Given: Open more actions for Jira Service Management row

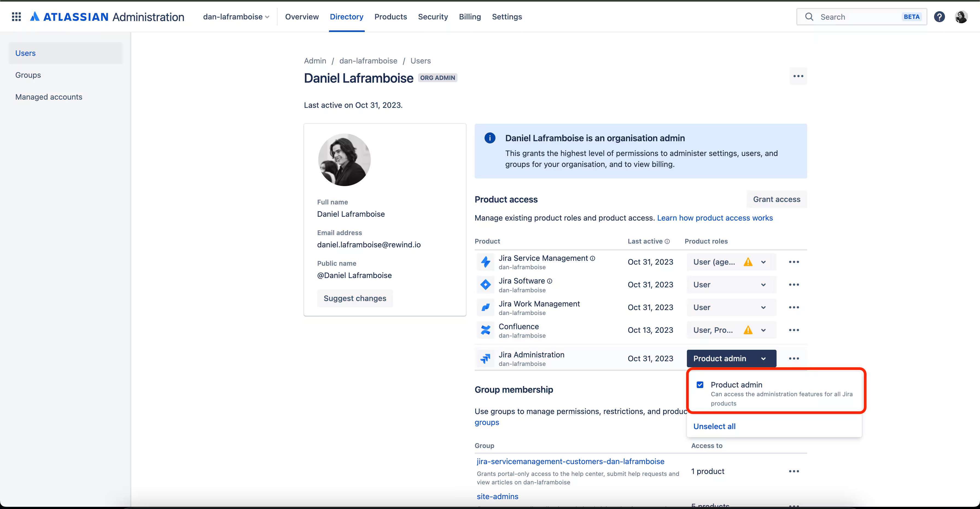Looking at the screenshot, I should [794, 262].
